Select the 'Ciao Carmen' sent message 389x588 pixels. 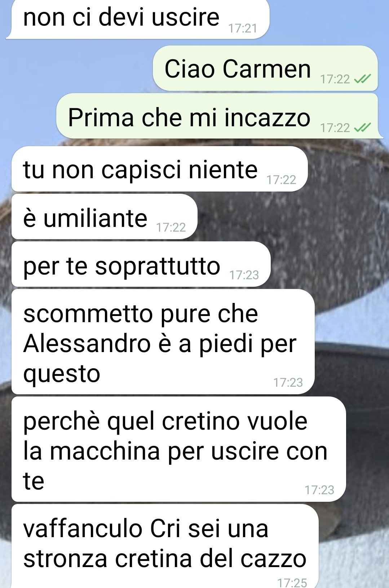(x=265, y=69)
